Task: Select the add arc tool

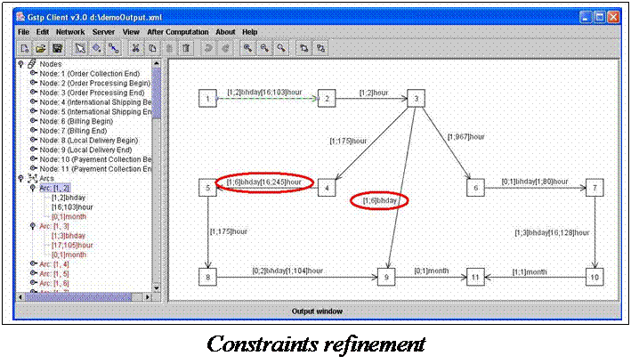Action: [113, 47]
